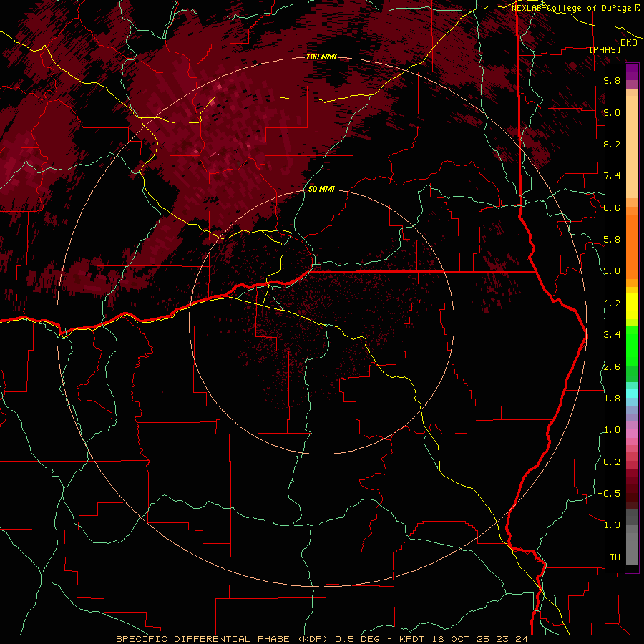Select the 1.0 scale value
Screen dimensions: 644x644
coord(612,430)
